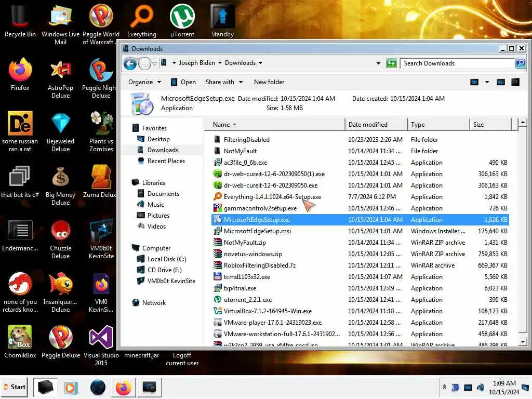Open the Recycle Bin desktop icon
Screen dimensions: 532x399
20,20
